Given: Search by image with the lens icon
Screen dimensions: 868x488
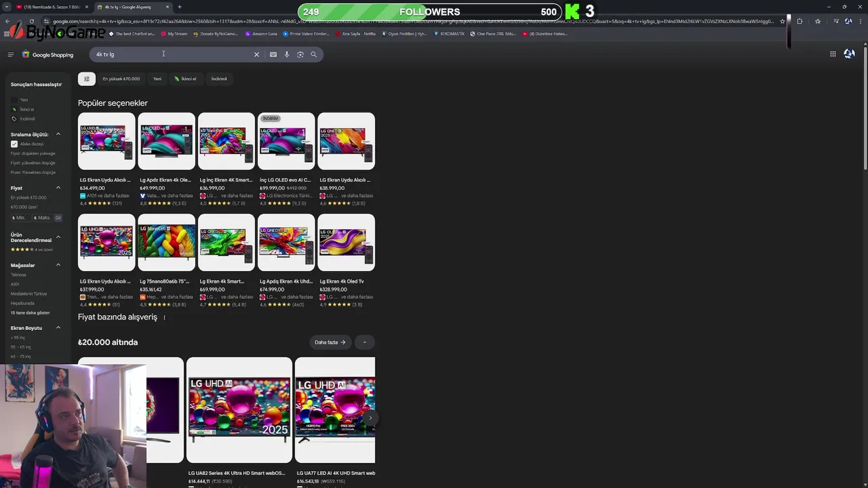Looking at the screenshot, I should tap(300, 54).
